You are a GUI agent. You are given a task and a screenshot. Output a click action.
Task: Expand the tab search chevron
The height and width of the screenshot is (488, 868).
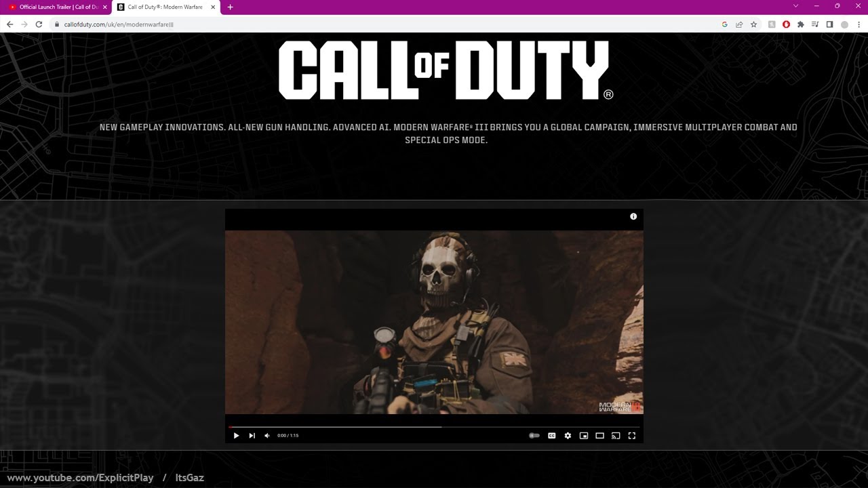click(795, 6)
